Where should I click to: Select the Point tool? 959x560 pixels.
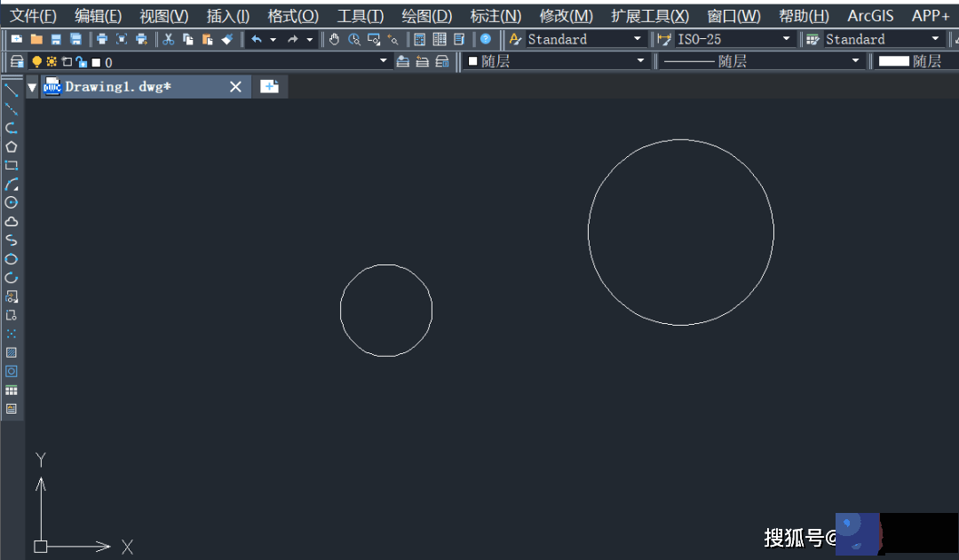click(11, 334)
